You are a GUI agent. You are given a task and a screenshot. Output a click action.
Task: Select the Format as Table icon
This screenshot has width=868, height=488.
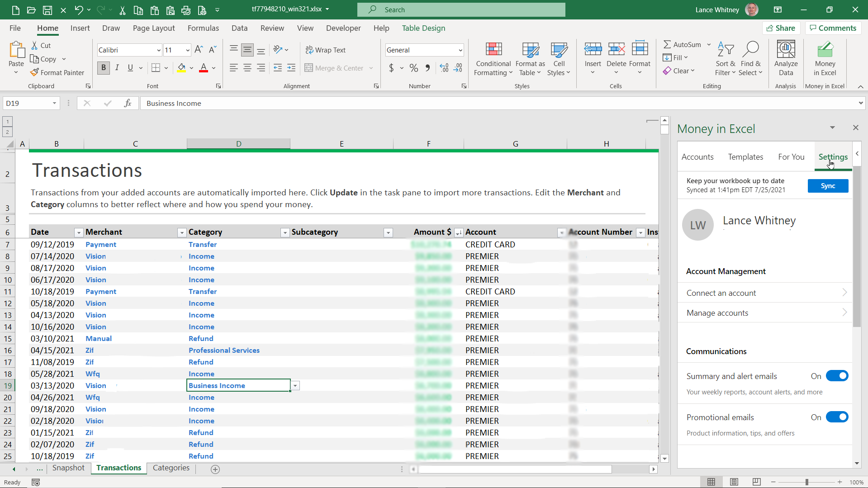point(530,59)
